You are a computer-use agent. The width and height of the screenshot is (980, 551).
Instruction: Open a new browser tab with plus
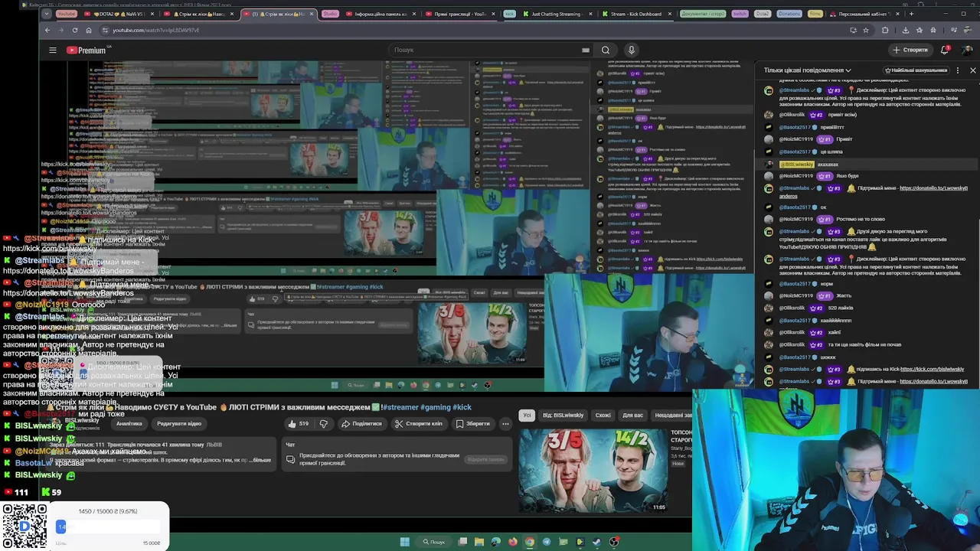click(x=911, y=14)
